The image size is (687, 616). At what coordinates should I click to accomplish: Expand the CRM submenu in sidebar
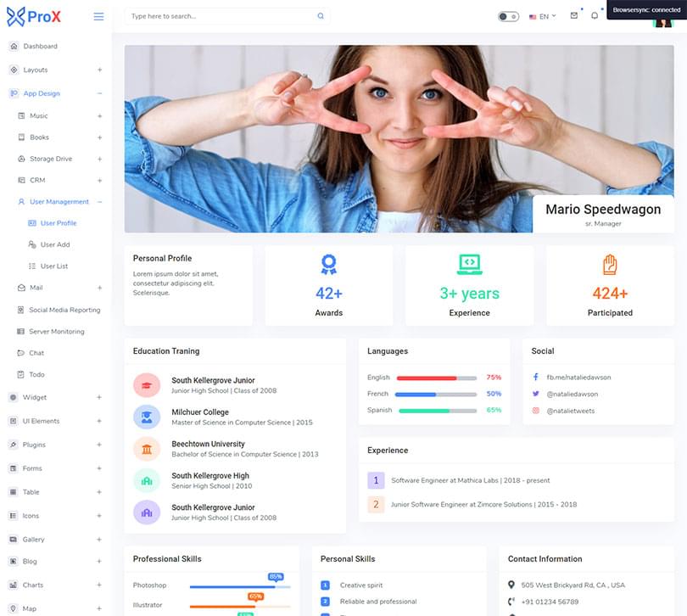99,180
